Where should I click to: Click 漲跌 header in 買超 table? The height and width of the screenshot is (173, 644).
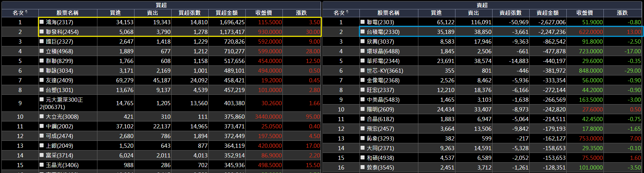coord(302,13)
